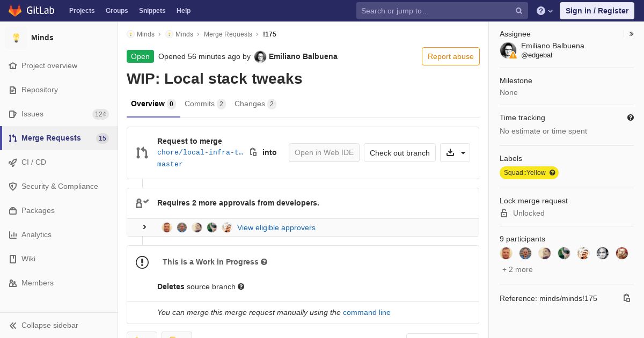Click Time tracking help icon
This screenshot has height=338, width=644.
[631, 117]
